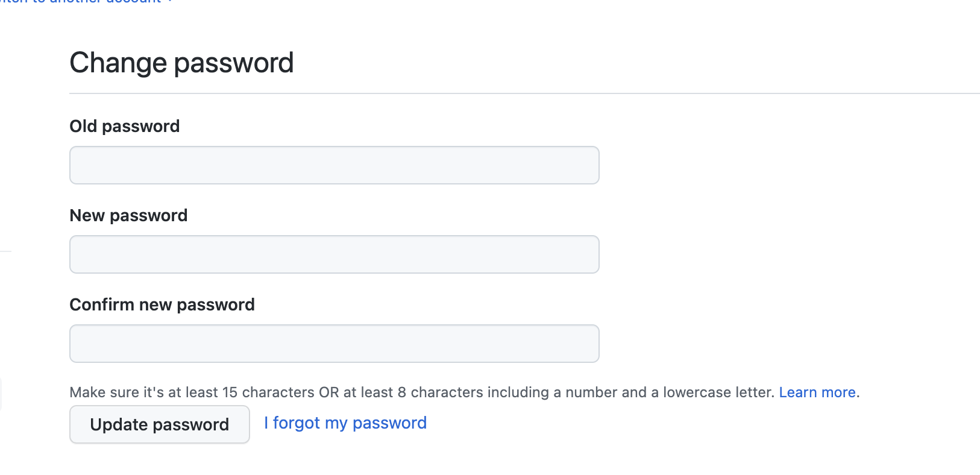Screen dimensions: 980x475
Task: Click the Old password field label
Action: coord(124,126)
